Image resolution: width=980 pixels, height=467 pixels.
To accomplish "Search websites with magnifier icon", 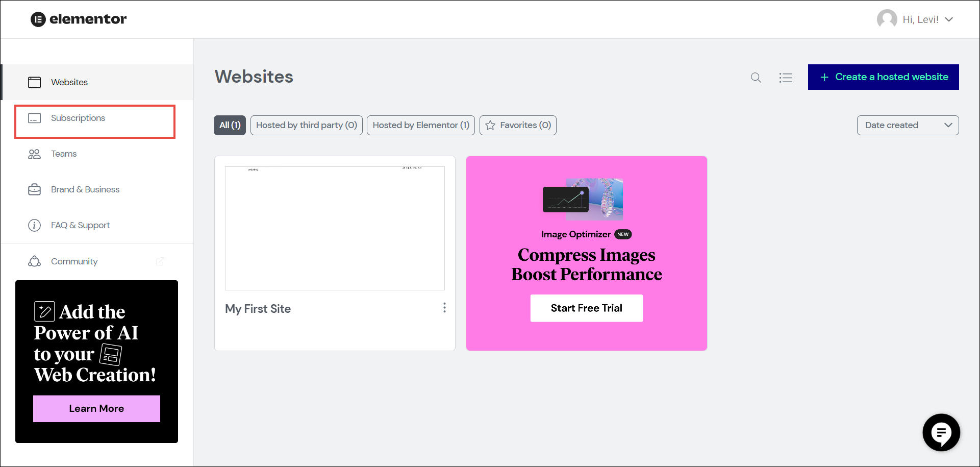I will 756,78.
